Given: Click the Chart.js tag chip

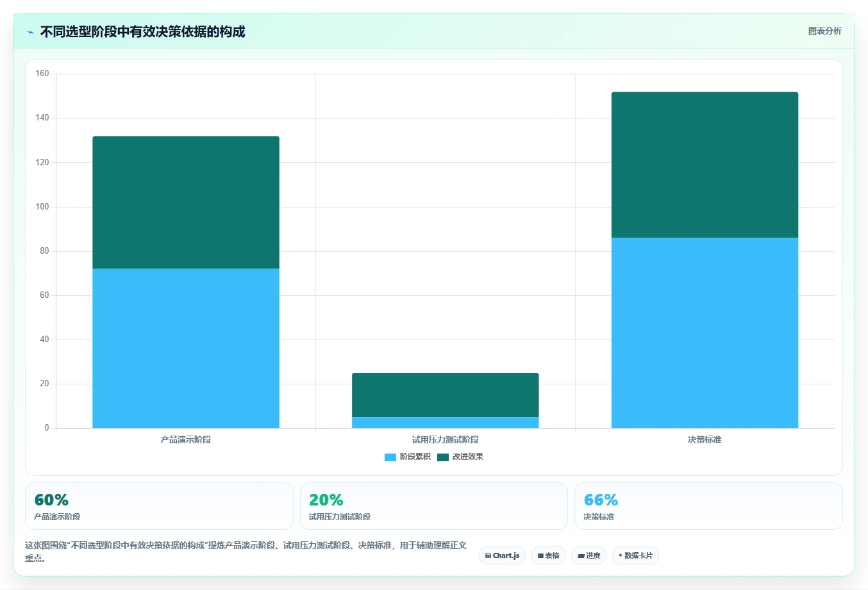Looking at the screenshot, I should click(502, 555).
